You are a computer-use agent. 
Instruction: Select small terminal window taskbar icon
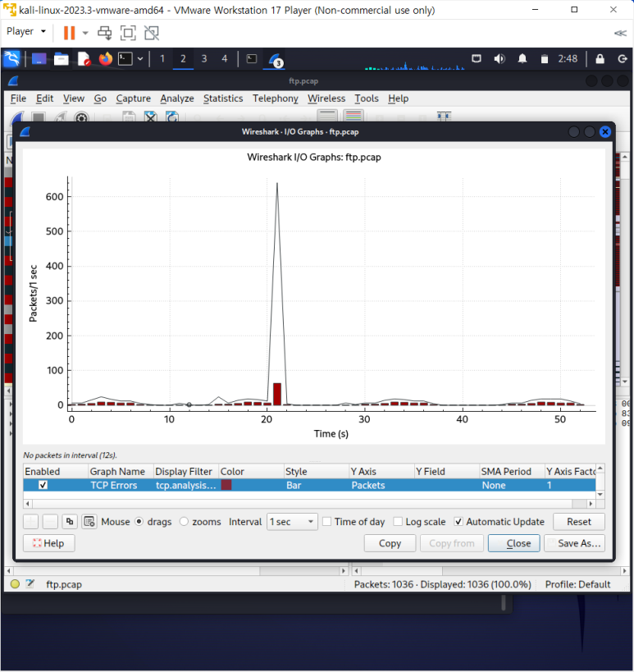[x=252, y=59]
